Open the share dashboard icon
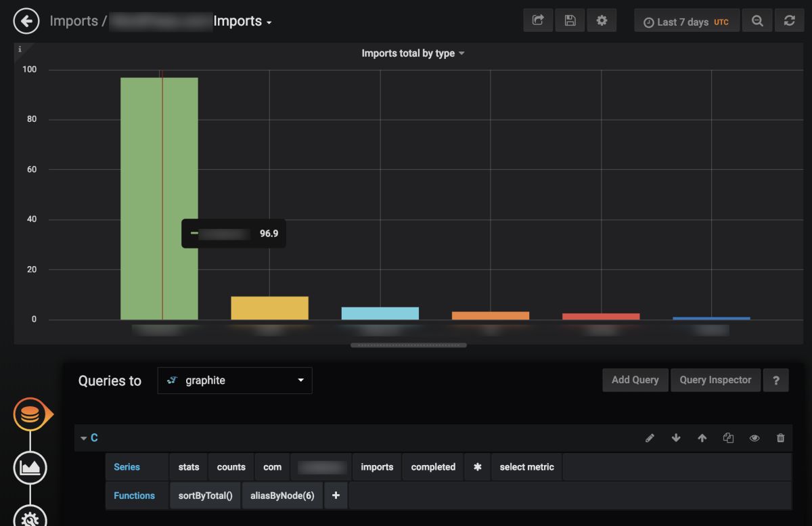812x526 pixels. click(538, 20)
